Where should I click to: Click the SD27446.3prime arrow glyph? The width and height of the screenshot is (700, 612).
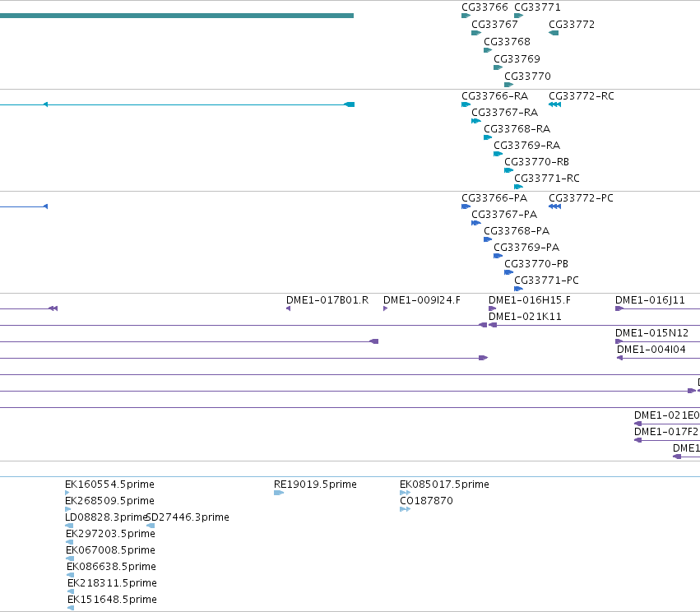(x=151, y=526)
